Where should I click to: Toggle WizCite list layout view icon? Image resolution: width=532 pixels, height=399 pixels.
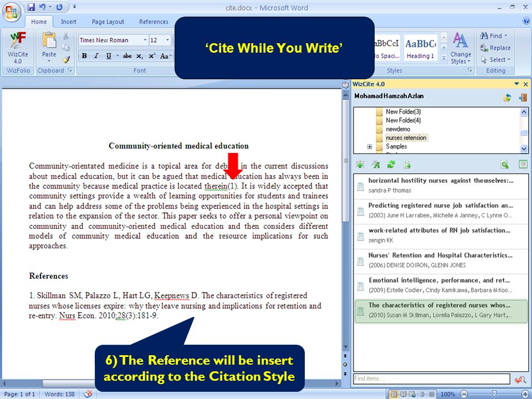(523, 165)
